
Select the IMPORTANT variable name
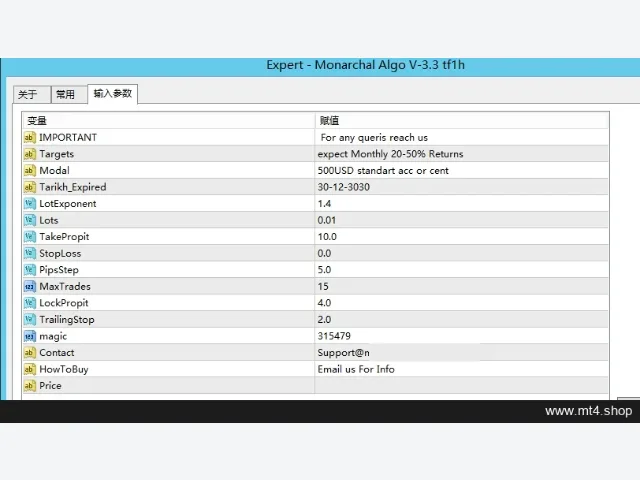point(68,138)
